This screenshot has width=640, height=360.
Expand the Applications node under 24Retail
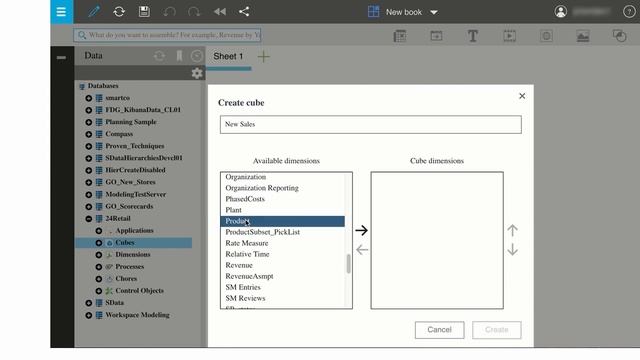coord(99,231)
